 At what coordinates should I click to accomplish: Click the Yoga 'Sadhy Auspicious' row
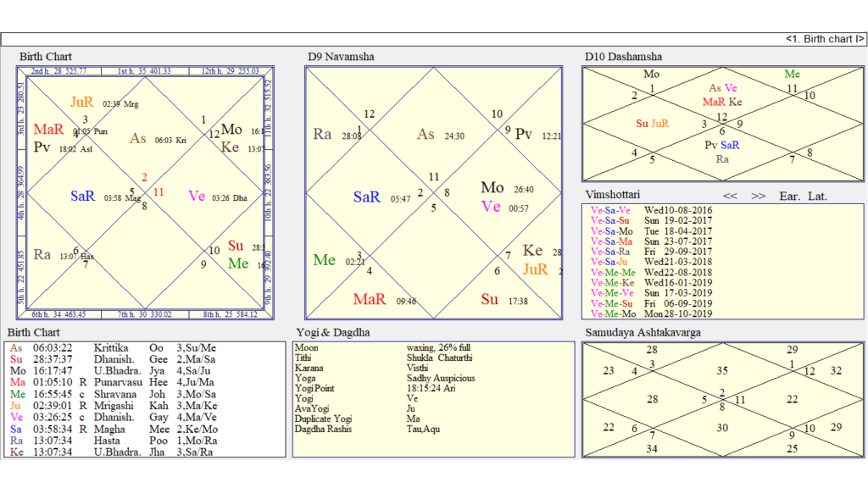point(385,379)
